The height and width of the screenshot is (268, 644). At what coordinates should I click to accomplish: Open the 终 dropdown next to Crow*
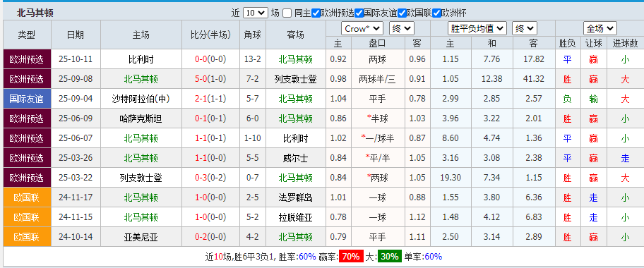pyautogui.click(x=402, y=29)
